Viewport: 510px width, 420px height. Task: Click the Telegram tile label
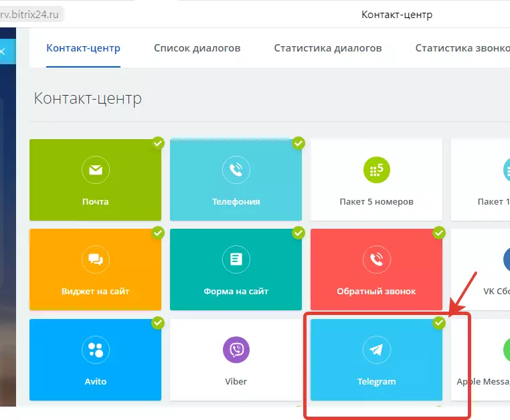[x=377, y=381]
